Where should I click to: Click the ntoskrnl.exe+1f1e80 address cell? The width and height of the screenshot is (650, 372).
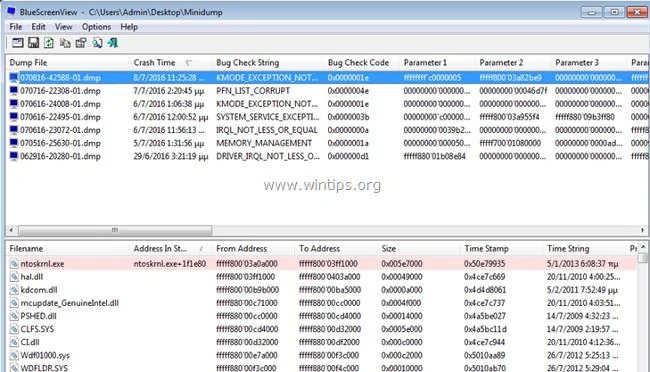coord(170,264)
